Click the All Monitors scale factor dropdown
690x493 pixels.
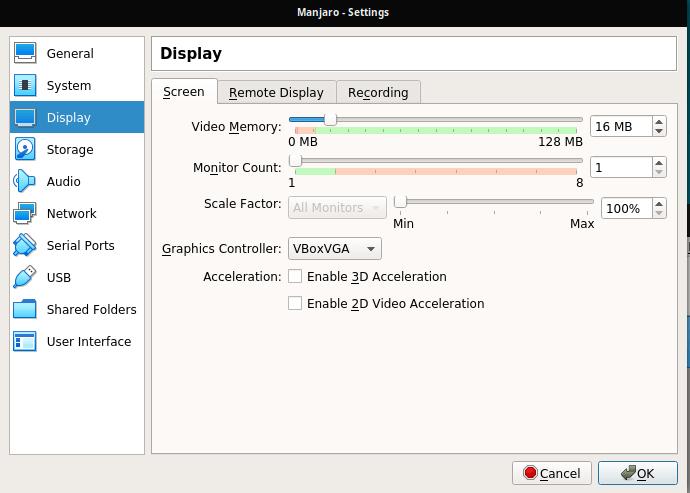pyautogui.click(x=338, y=208)
